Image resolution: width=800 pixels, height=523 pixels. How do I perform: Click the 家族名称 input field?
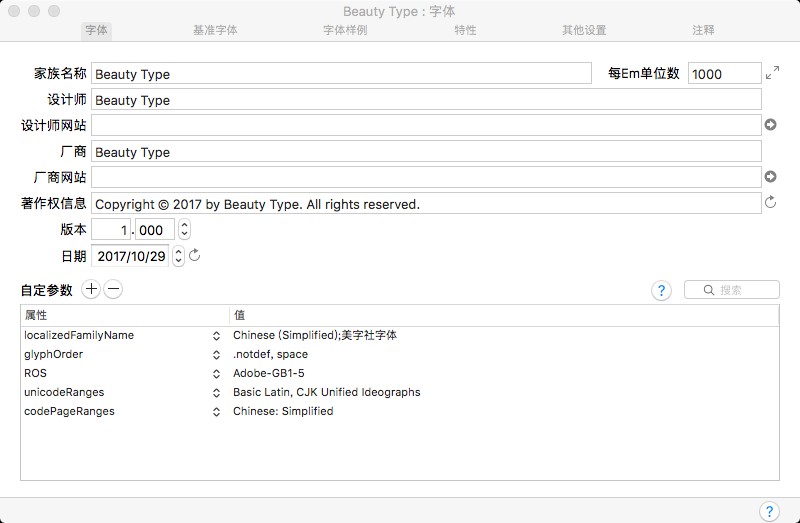(341, 73)
